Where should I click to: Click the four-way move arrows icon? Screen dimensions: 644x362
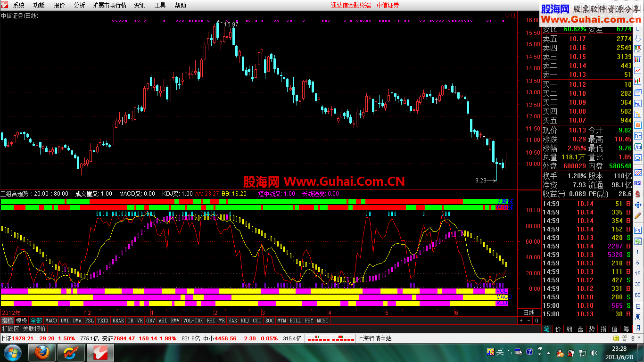(x=637, y=205)
